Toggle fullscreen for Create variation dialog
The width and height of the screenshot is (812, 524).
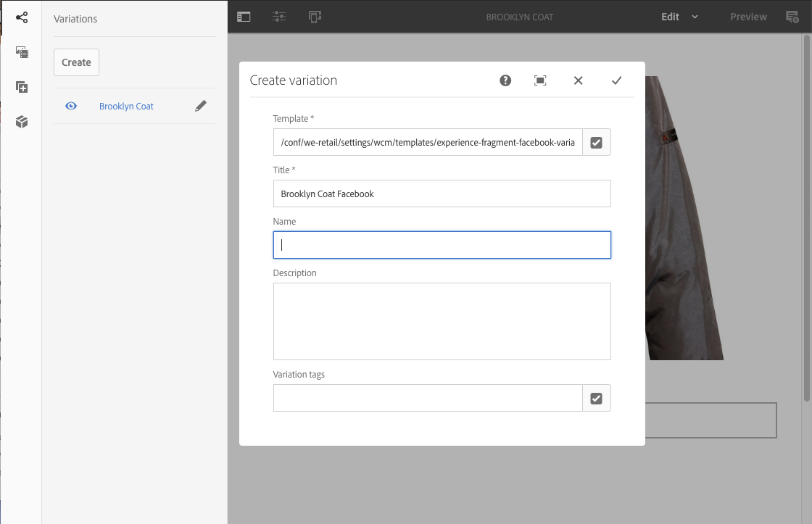pyautogui.click(x=540, y=80)
